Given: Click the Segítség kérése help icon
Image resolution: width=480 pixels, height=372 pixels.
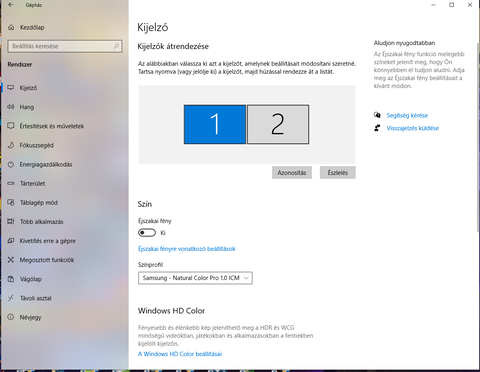Looking at the screenshot, I should 377,115.
